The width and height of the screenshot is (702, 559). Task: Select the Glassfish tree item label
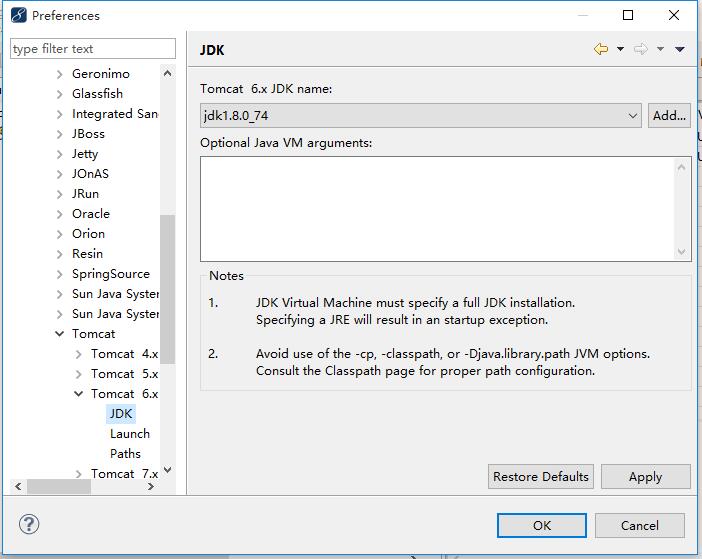[97, 94]
